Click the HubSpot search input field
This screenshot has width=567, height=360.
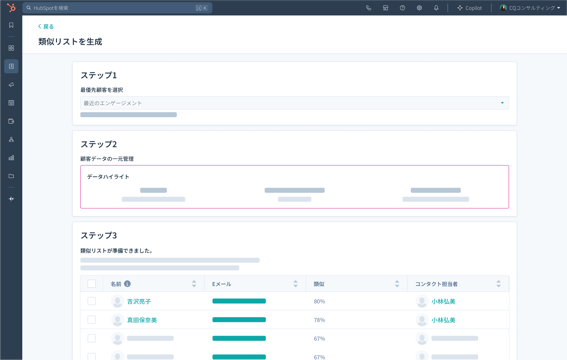tap(117, 8)
